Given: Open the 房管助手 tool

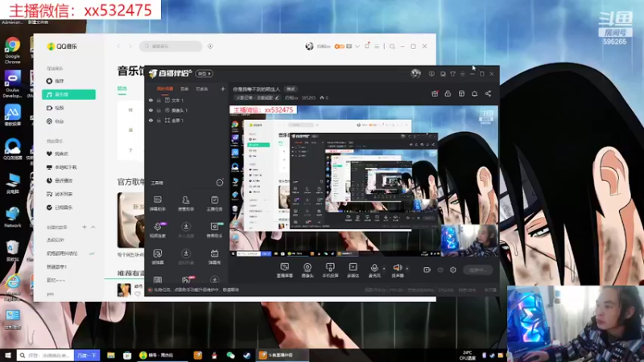Looking at the screenshot, I should click(186, 204).
